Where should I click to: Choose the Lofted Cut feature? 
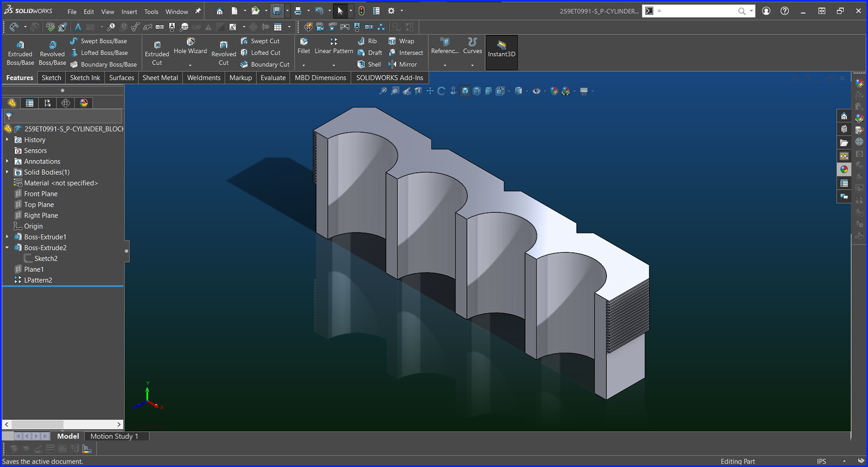(x=260, y=53)
